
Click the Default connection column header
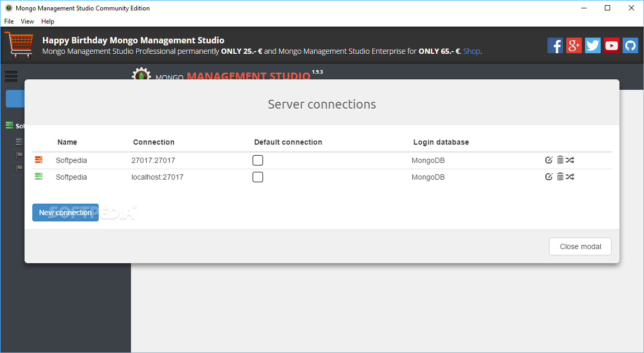[x=288, y=142]
